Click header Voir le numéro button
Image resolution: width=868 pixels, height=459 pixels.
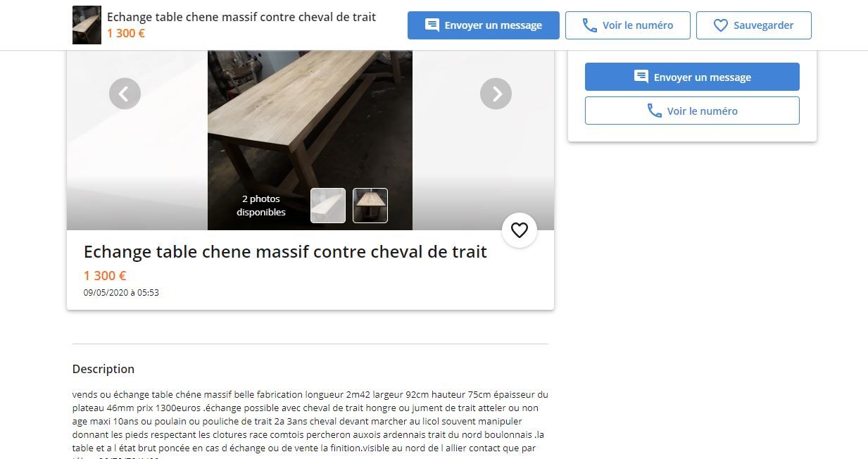[x=628, y=25]
